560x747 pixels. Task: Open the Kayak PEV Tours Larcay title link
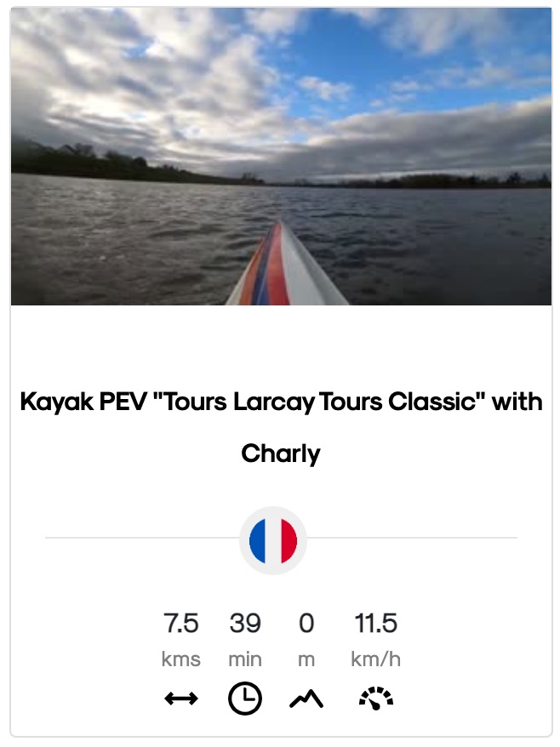click(281, 427)
